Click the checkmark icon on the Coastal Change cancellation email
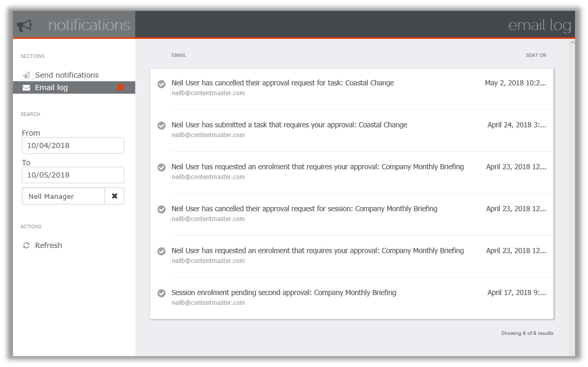Screen dimensions: 588x367 pos(161,83)
